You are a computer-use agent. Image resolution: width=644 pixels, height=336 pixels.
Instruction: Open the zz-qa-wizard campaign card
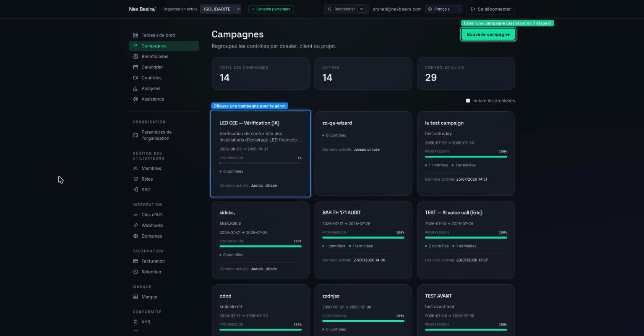click(x=363, y=154)
